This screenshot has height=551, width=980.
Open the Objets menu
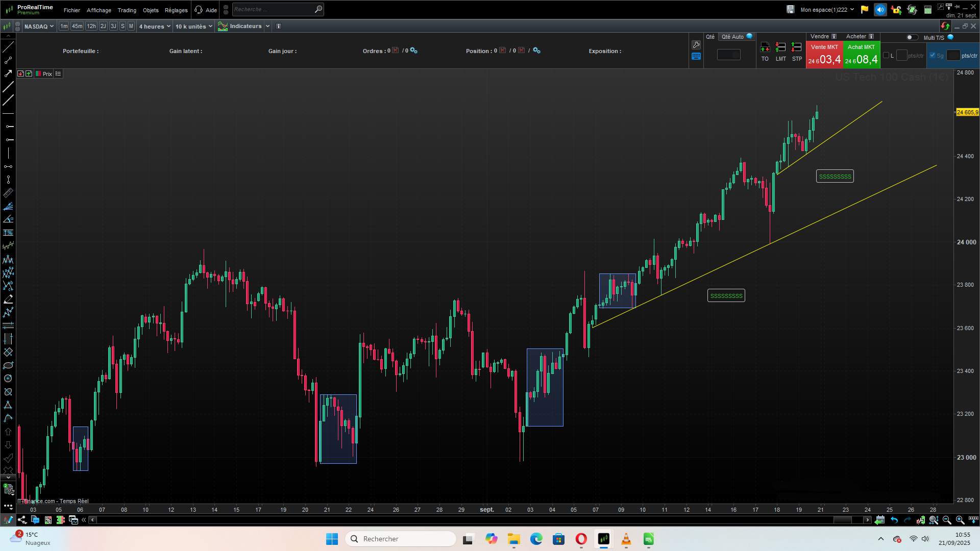click(151, 10)
